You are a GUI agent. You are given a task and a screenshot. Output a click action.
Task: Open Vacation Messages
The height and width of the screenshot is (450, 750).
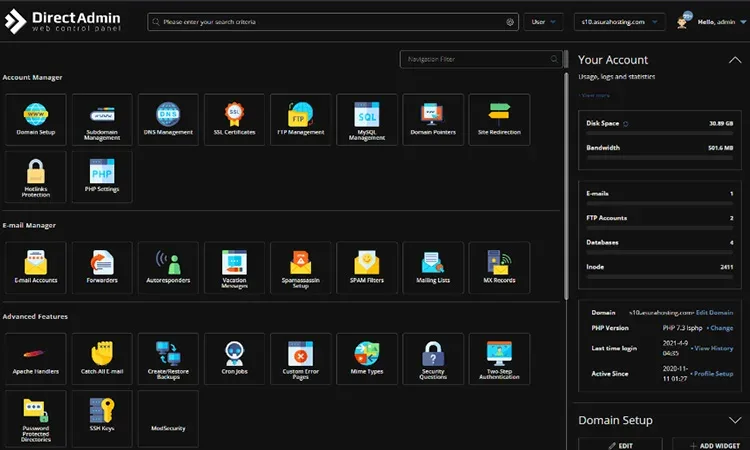point(234,267)
